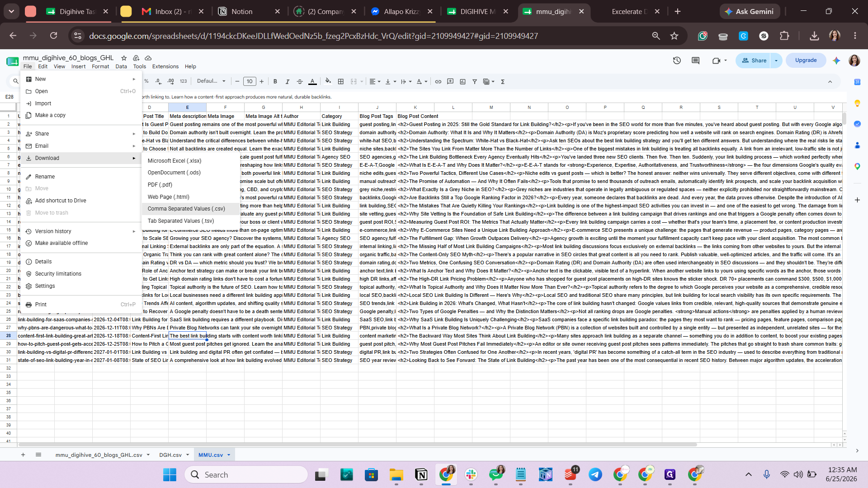868x488 pixels.
Task: Expand the New submenu
Action: click(x=81, y=79)
